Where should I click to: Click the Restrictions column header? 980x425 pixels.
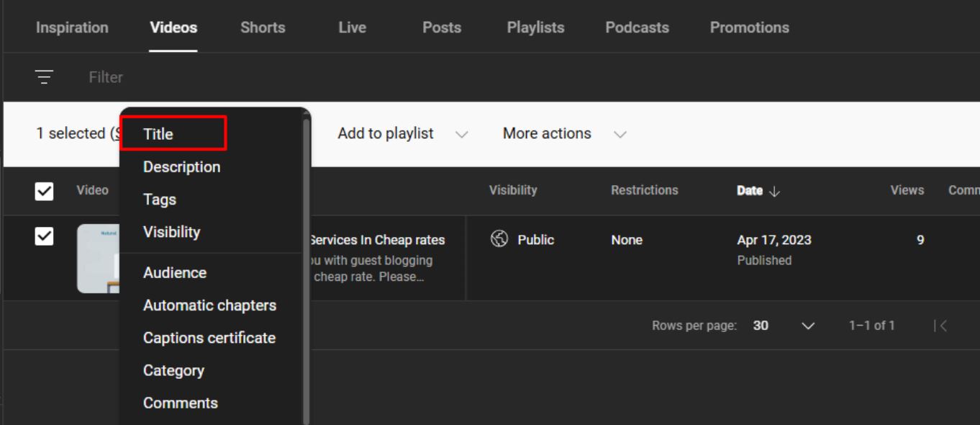645,190
